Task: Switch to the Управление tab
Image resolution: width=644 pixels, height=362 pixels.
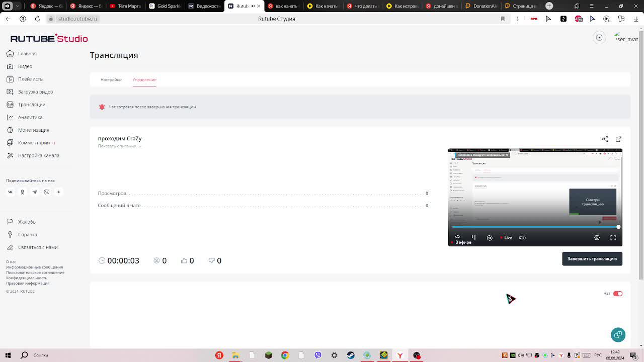Action: [144, 79]
